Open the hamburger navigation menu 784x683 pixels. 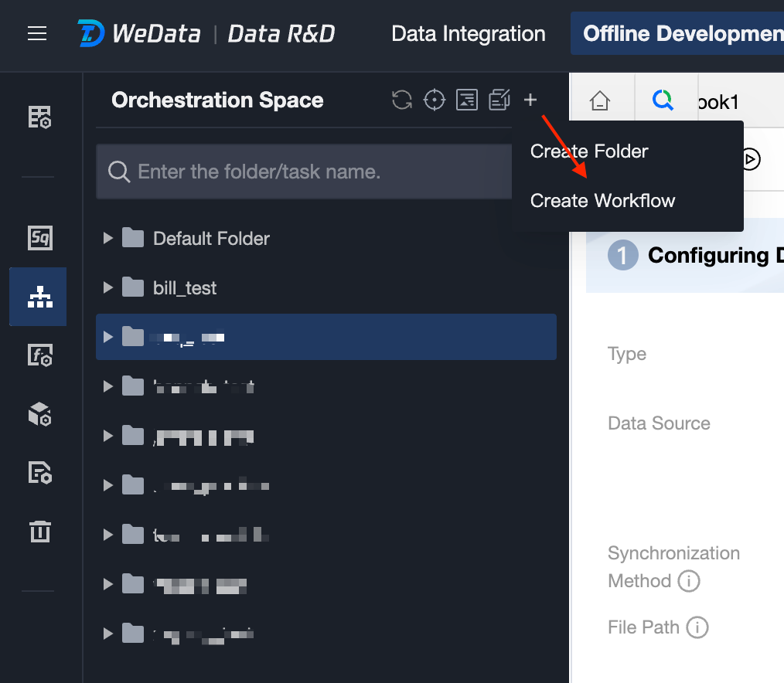(x=37, y=34)
